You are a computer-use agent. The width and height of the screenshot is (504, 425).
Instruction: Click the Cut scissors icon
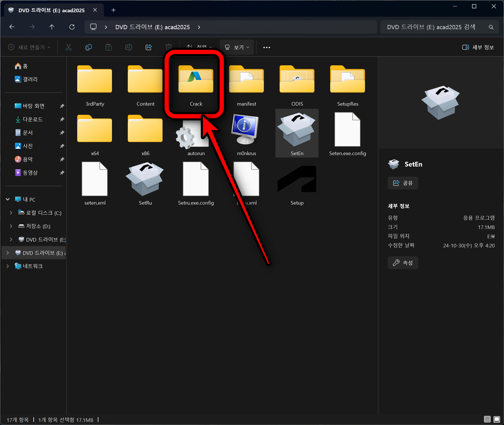[x=69, y=47]
